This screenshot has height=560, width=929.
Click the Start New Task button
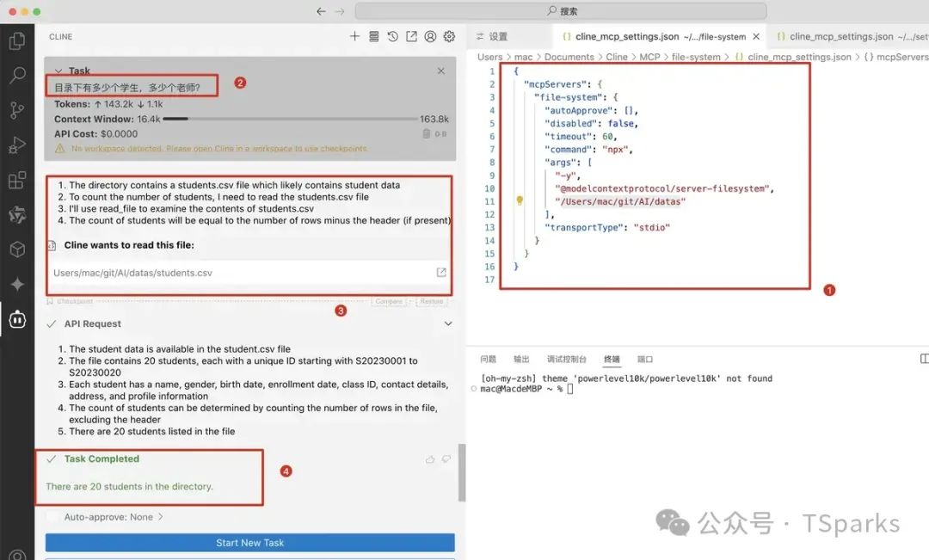point(249,543)
